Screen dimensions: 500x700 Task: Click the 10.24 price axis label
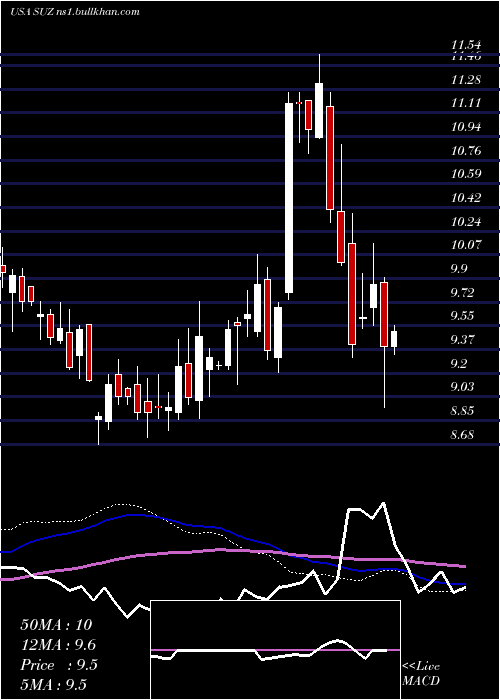pos(466,221)
